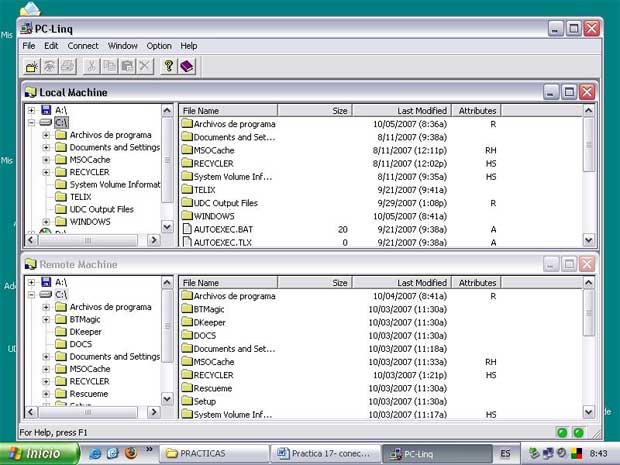Sort Remote list by Size header
The image size is (620, 465).
click(x=315, y=283)
